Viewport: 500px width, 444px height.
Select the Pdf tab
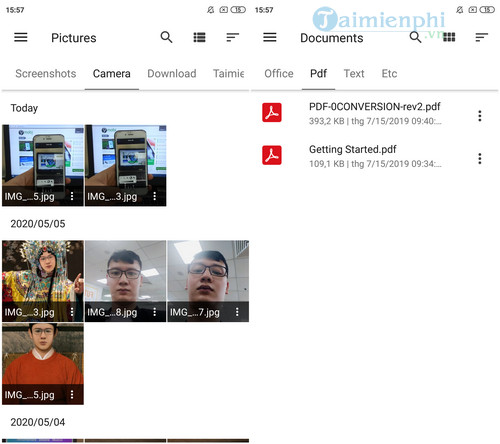tap(318, 74)
